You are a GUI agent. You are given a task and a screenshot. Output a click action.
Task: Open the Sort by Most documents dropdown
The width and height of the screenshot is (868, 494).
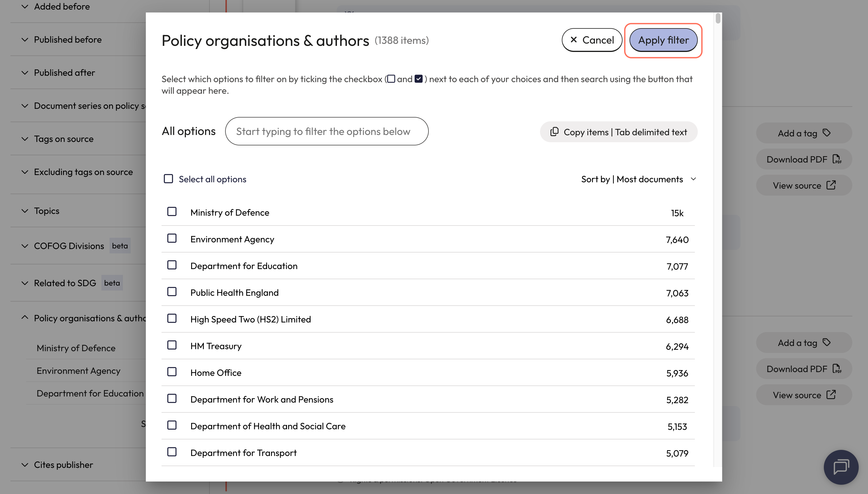pyautogui.click(x=639, y=179)
